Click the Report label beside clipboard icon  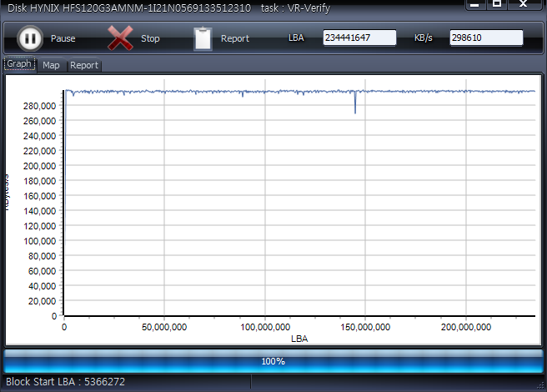coord(235,39)
